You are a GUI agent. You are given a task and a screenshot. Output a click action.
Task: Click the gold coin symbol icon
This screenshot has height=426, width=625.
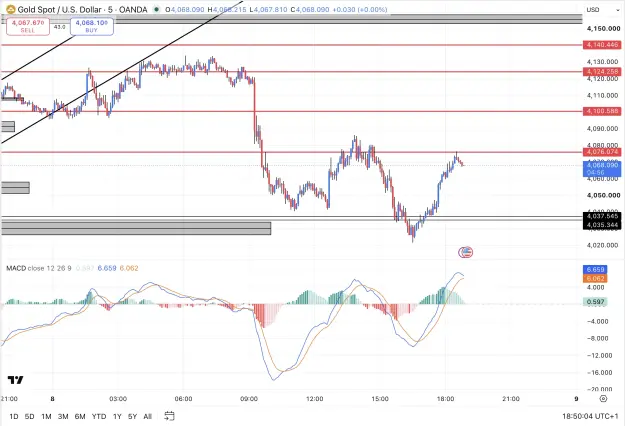click(x=10, y=9)
